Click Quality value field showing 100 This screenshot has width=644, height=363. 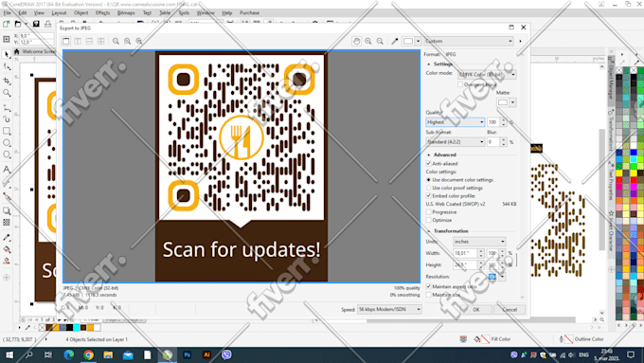pyautogui.click(x=492, y=122)
